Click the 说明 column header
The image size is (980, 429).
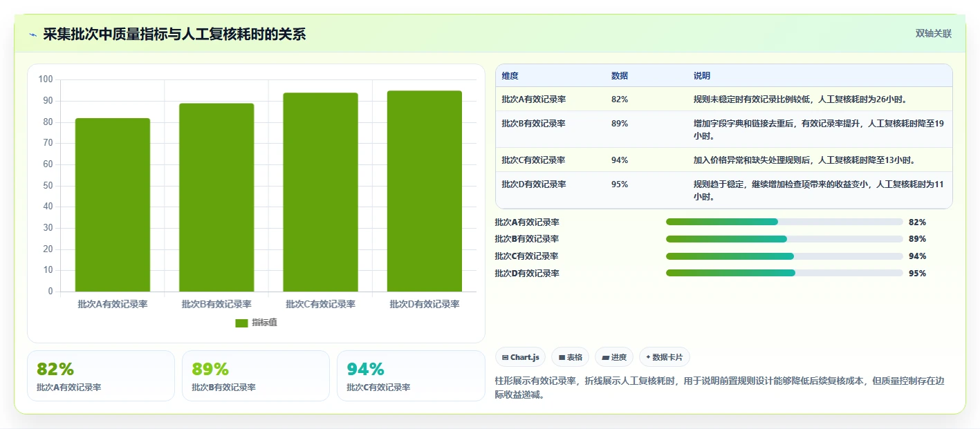[x=702, y=76]
